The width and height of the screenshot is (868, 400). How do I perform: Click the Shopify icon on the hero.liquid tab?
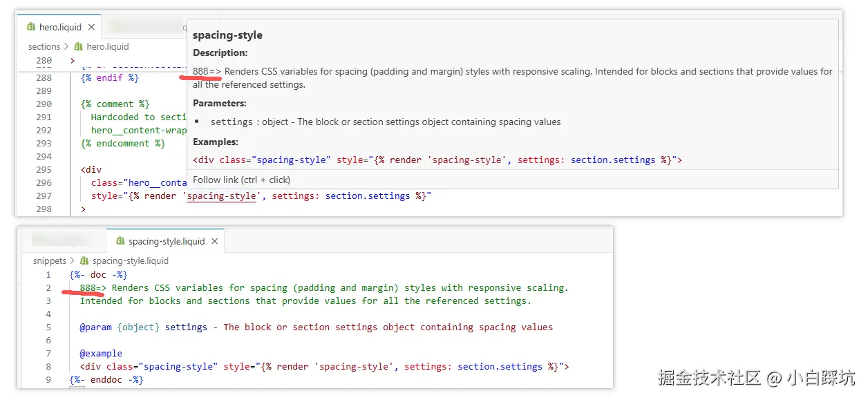point(31,28)
